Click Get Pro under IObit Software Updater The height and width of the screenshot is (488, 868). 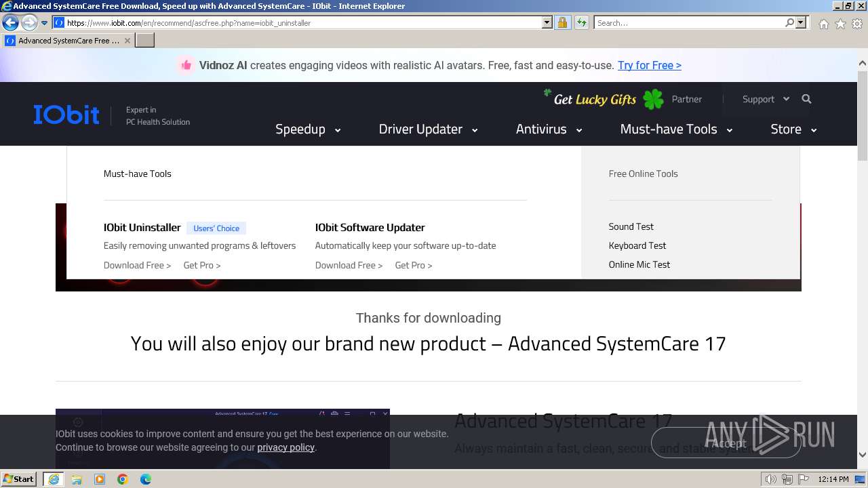[414, 265]
